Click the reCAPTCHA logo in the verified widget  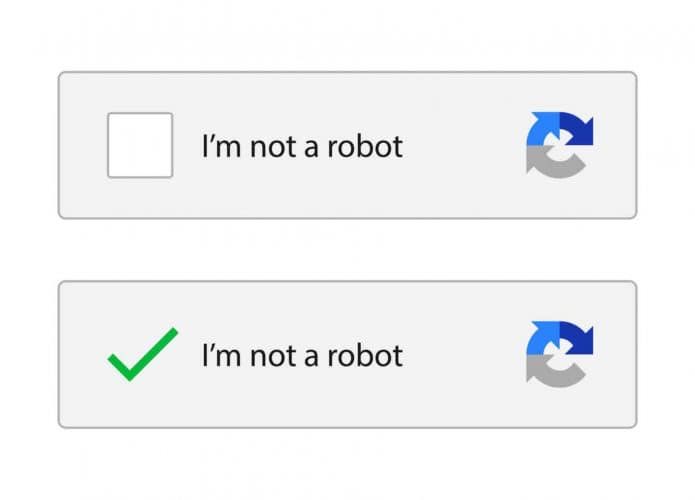click(x=560, y=354)
